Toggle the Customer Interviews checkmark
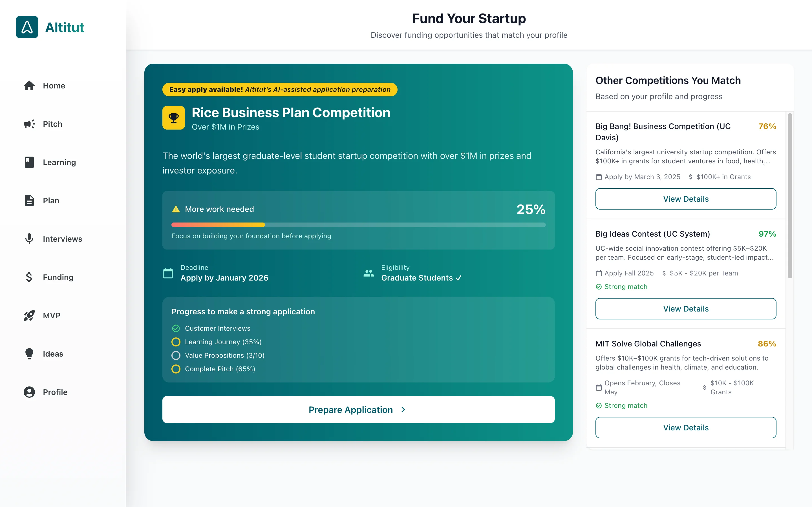 [176, 328]
